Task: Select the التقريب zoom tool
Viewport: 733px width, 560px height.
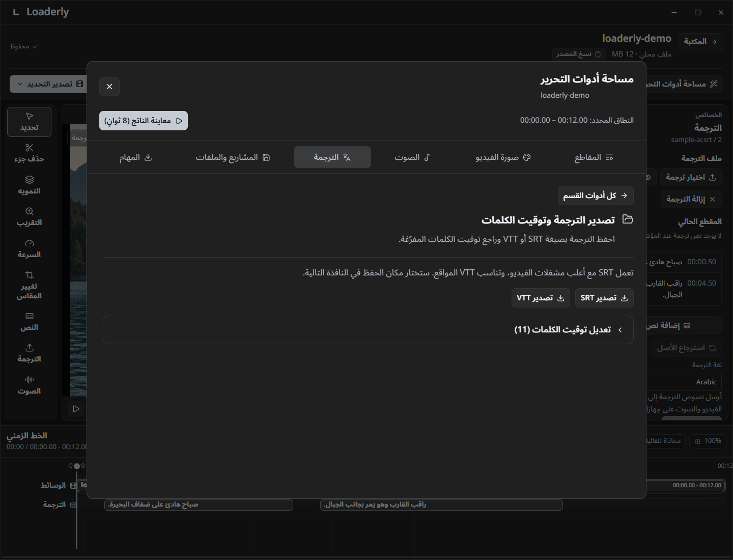Action: pos(29,217)
